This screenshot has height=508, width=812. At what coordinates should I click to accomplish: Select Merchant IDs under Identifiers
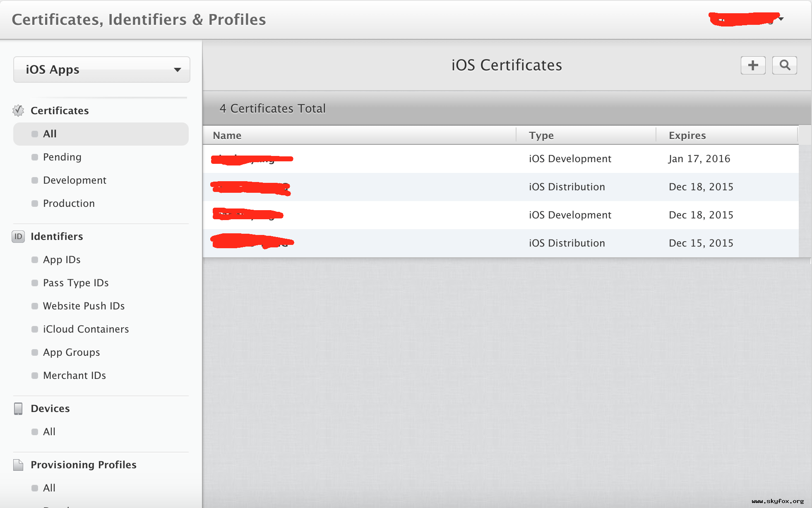click(x=74, y=375)
